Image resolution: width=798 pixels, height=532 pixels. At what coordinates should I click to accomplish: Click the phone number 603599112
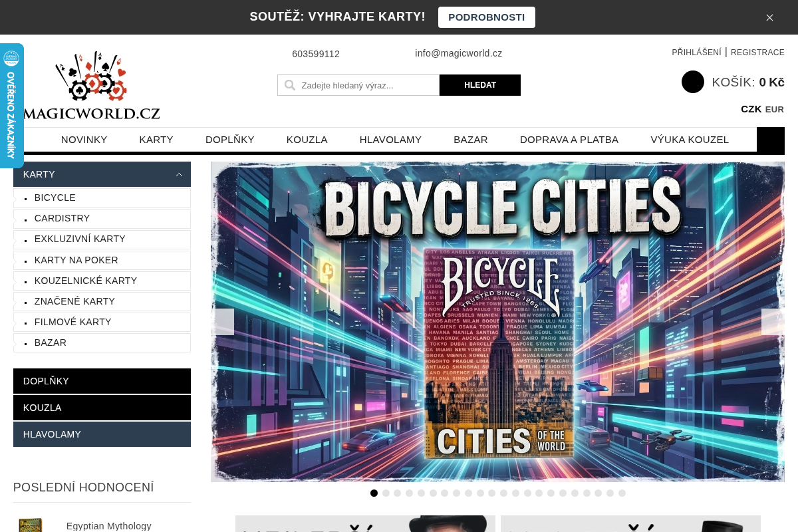[316, 54]
